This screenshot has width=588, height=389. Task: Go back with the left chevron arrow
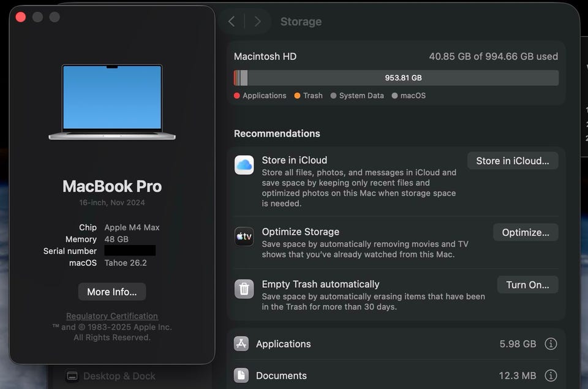[232, 21]
